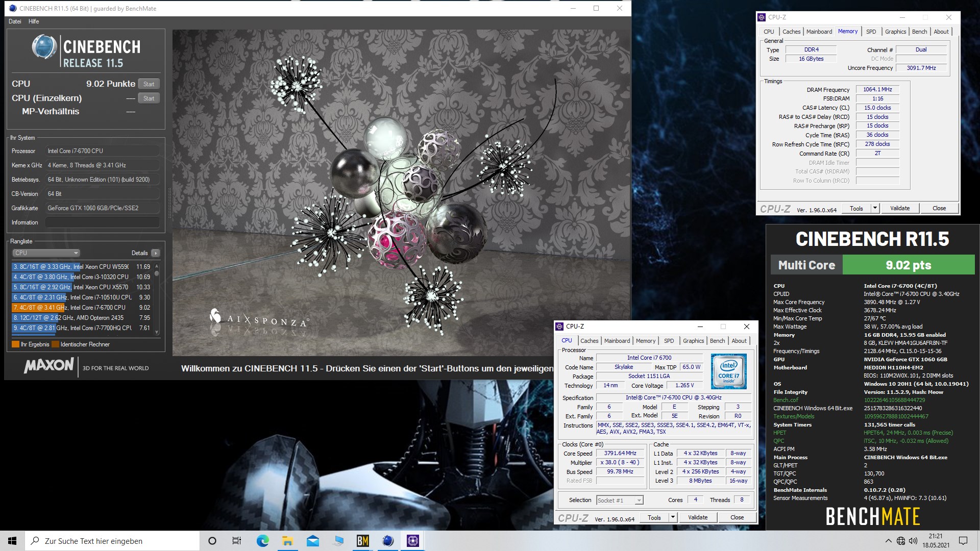Switch to Cinebench via its taskbar sphere icon
Screen dimensions: 980x551
click(x=388, y=541)
